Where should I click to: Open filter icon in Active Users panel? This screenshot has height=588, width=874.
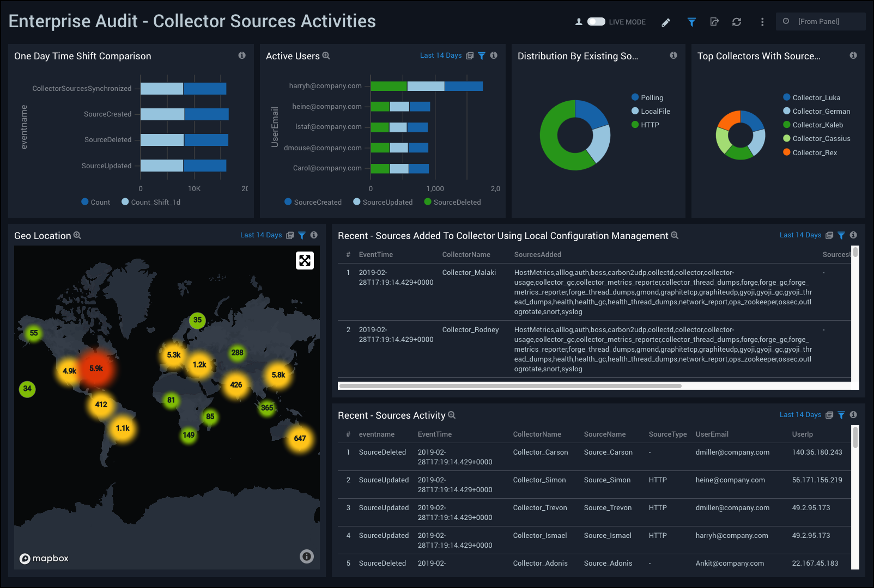click(482, 56)
